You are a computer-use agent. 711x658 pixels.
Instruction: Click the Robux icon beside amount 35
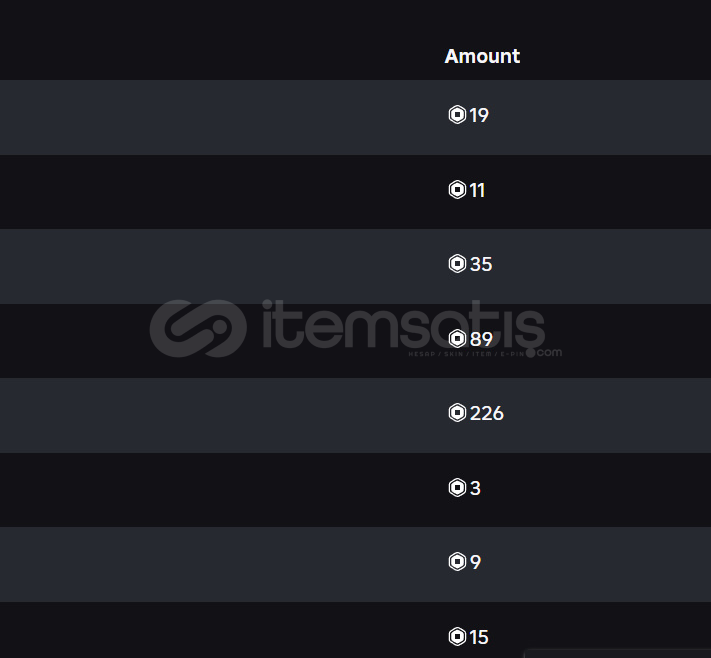[457, 264]
